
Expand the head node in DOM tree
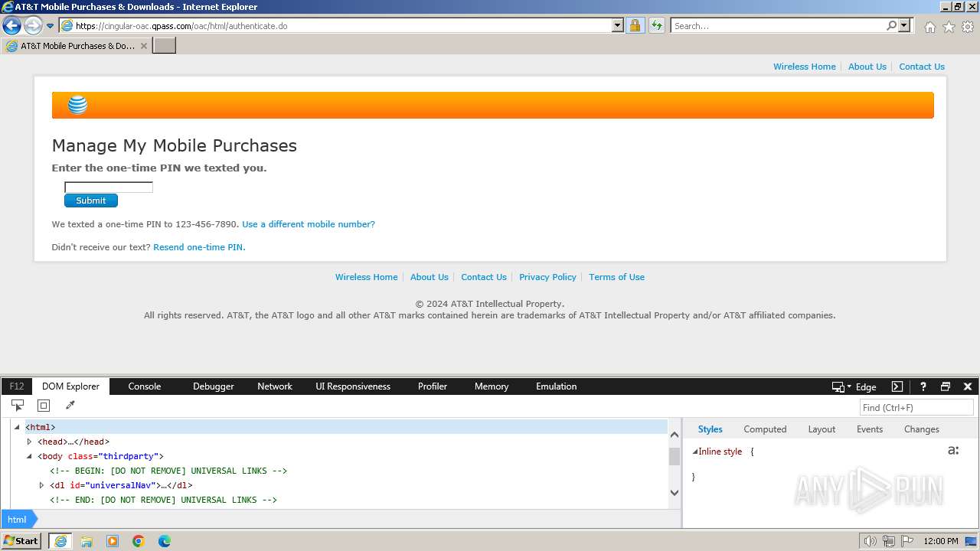click(x=29, y=442)
